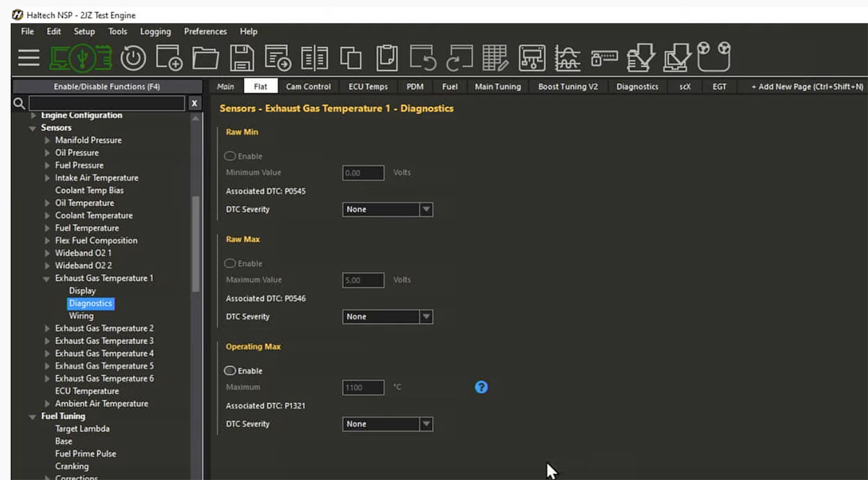
Task: Switch to the Main Tuning tab
Action: click(498, 87)
